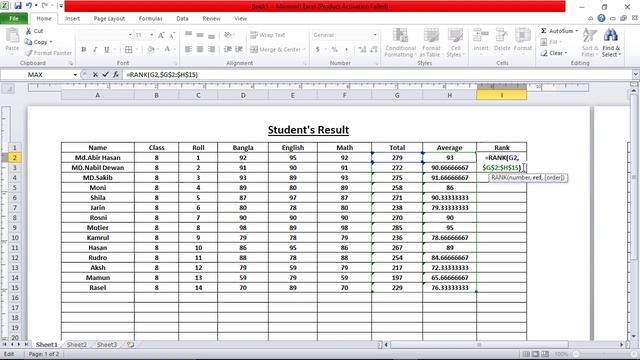Toggle Align Text Left
Screen dimensions: 640x360
coord(188,49)
